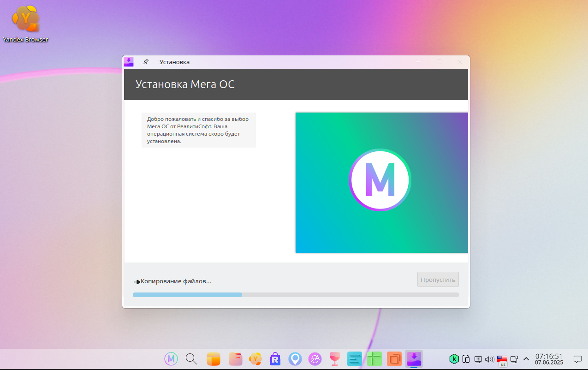Open the file manager folder icon

click(x=235, y=358)
